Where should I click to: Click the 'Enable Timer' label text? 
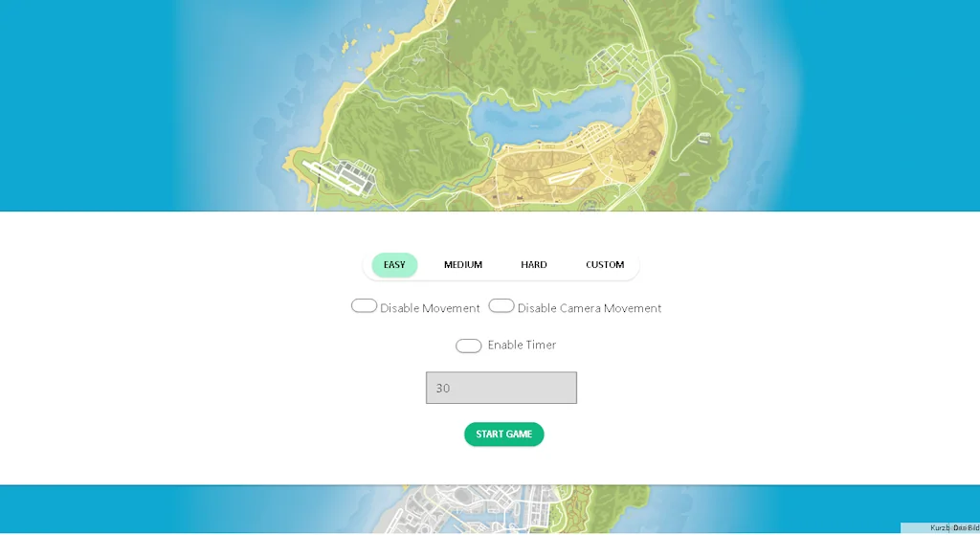[x=522, y=345]
